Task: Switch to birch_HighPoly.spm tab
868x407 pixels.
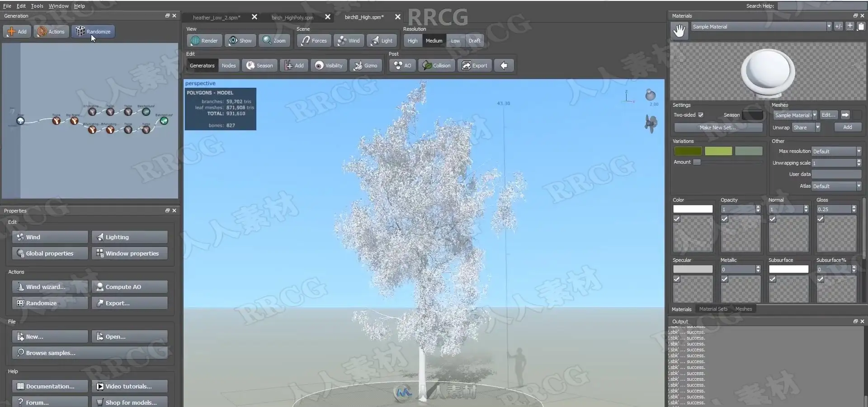Action: (x=292, y=17)
